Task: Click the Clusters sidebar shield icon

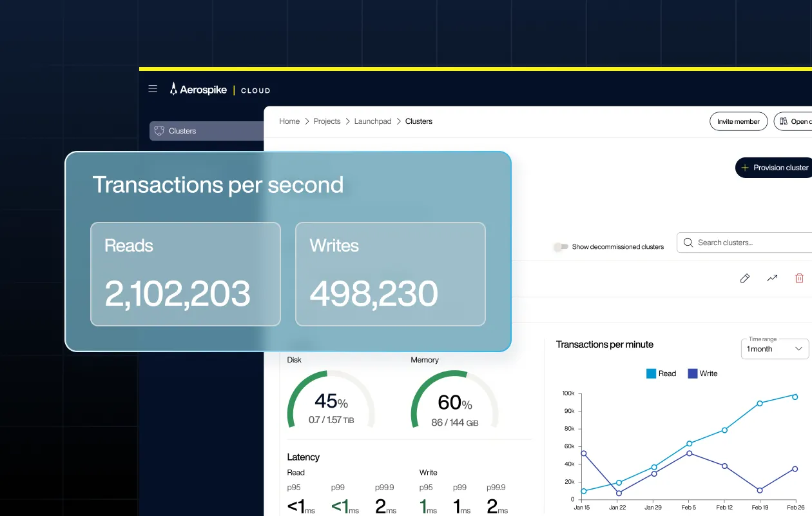Action: [x=159, y=131]
